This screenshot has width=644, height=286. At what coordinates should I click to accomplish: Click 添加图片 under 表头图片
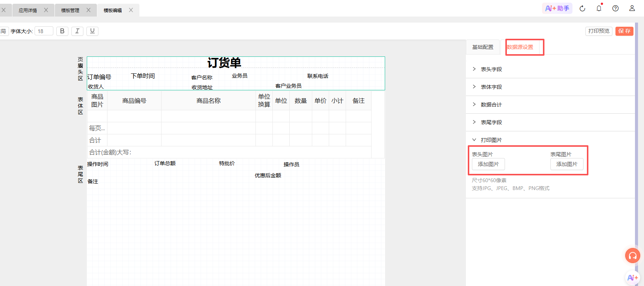coord(488,164)
